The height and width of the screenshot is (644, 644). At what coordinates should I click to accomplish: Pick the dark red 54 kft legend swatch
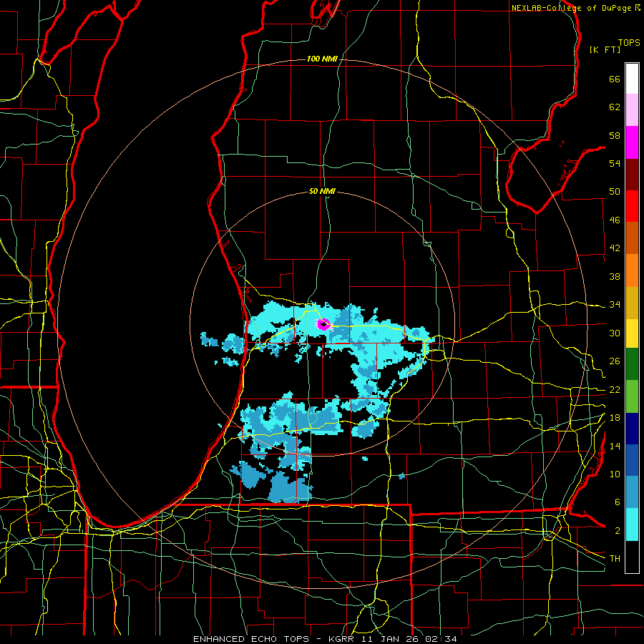632,175
